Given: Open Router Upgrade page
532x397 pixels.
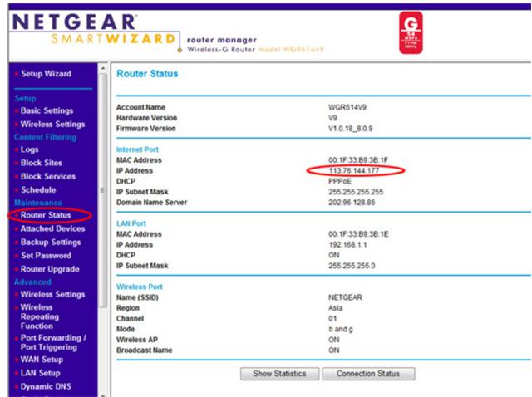Looking at the screenshot, I should (50, 269).
